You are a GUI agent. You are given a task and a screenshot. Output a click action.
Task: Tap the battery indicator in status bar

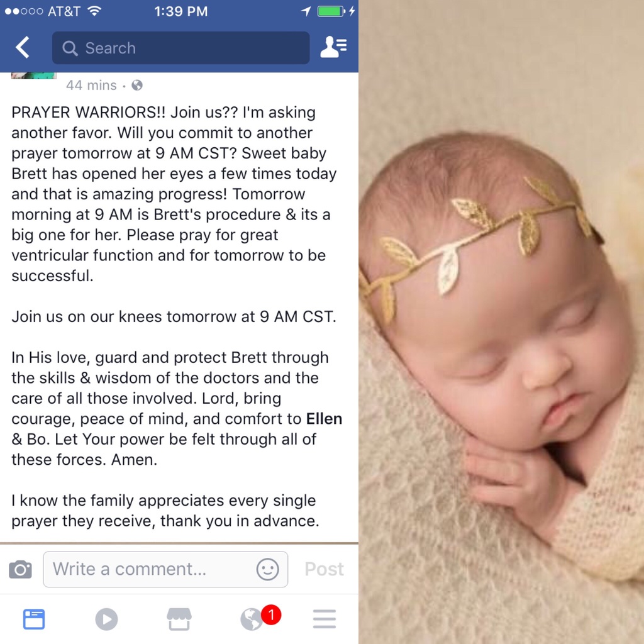pyautogui.click(x=331, y=11)
